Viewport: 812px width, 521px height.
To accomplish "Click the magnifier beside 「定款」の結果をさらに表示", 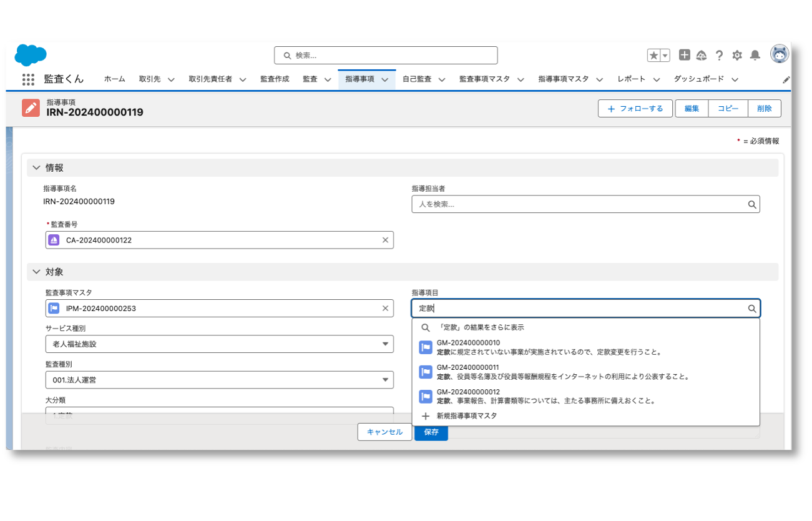I will tap(426, 327).
